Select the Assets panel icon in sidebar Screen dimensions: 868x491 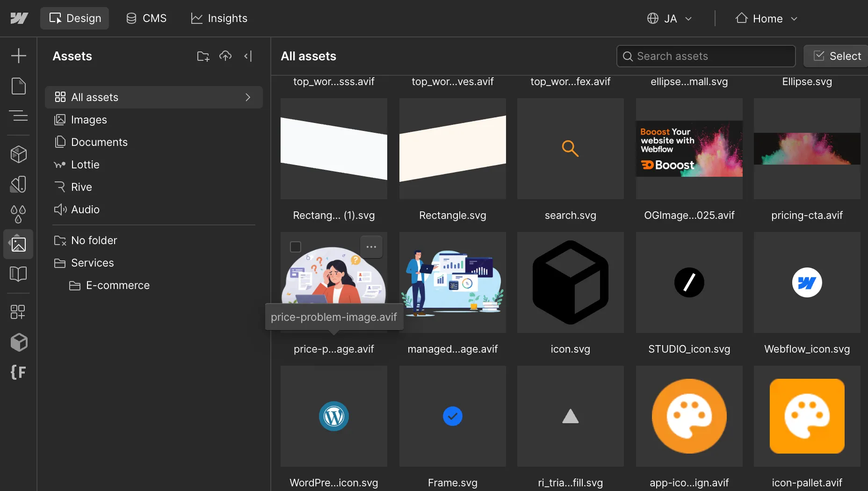(x=19, y=244)
